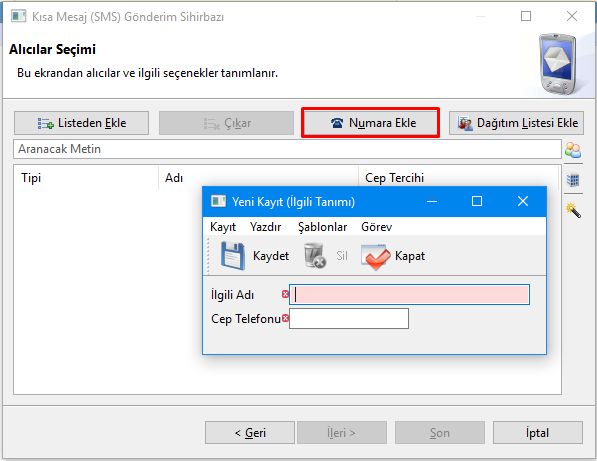597x461 pixels.
Task: Click the Aranacak Metin search box
Action: click(x=287, y=149)
